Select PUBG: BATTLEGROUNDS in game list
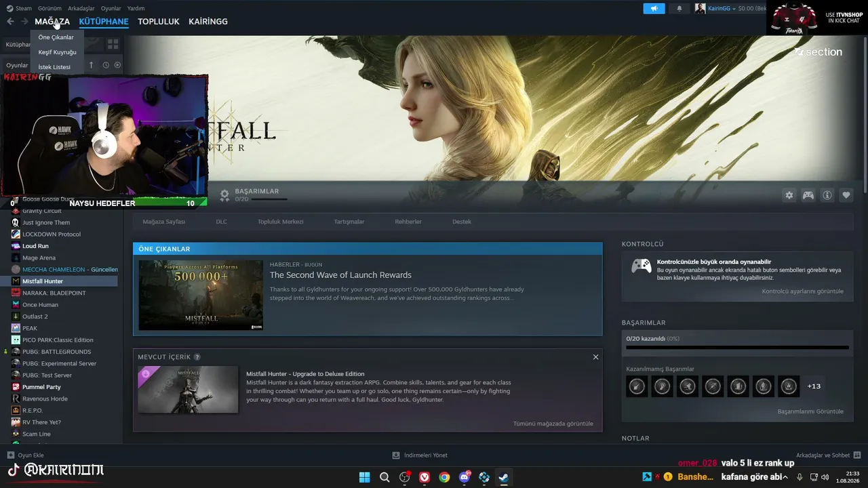 click(x=56, y=352)
